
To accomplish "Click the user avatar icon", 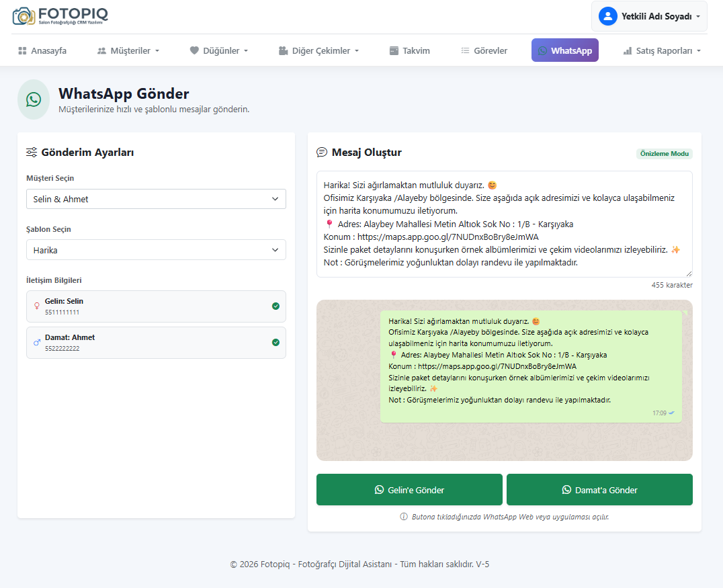I will point(607,16).
